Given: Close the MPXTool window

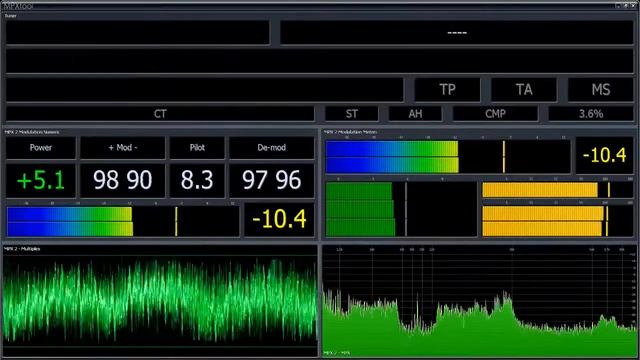Looking at the screenshot, I should tap(634, 5).
